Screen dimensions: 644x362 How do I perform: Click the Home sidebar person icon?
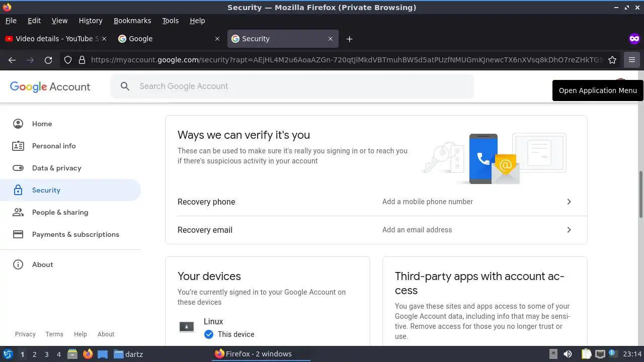pyautogui.click(x=18, y=124)
